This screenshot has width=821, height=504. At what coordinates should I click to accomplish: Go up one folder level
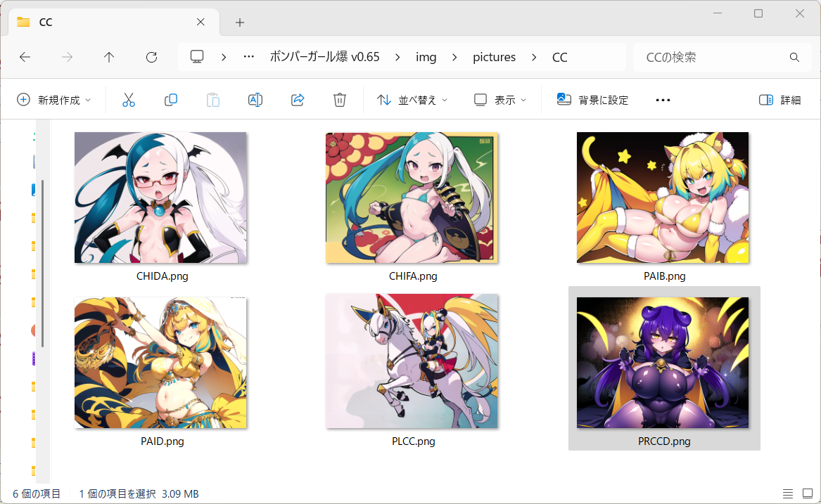(x=109, y=57)
